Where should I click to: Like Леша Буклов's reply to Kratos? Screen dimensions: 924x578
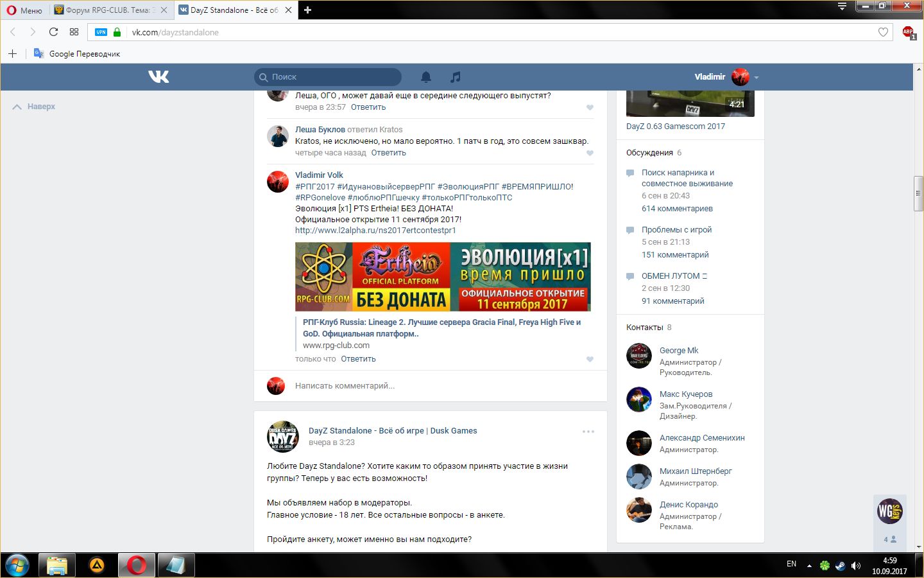tap(590, 153)
